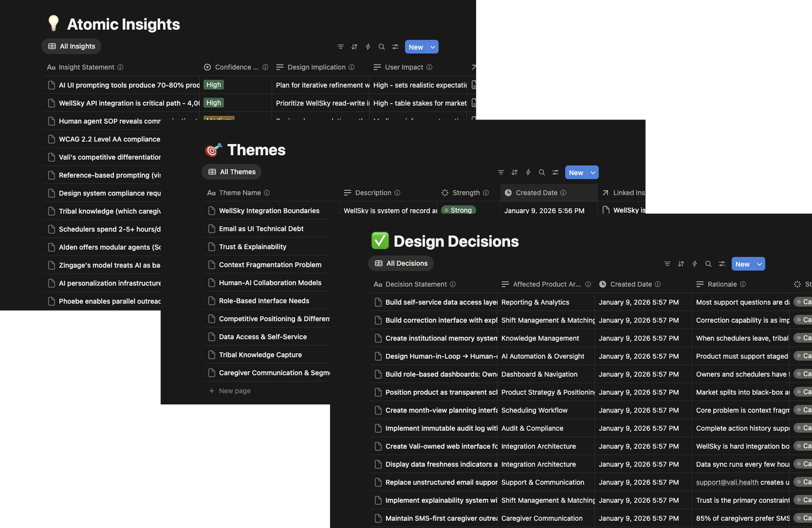Open view settings icon in Design Decisions toolbar
Image resolution: width=812 pixels, height=528 pixels.
coord(722,264)
